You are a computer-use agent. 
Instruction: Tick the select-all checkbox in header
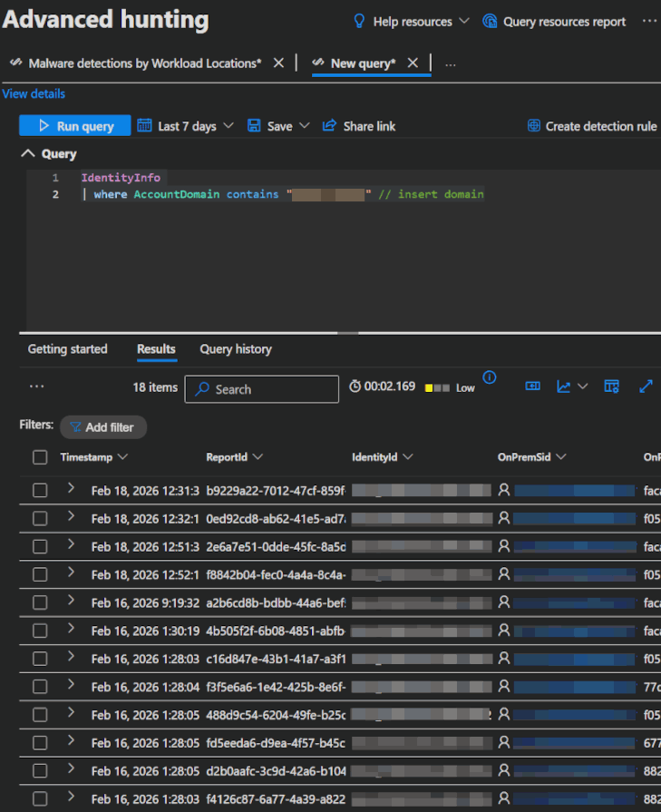coord(40,457)
